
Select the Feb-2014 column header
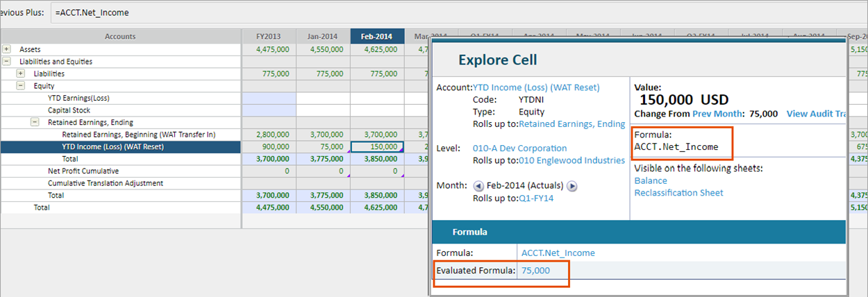pyautogui.click(x=378, y=36)
